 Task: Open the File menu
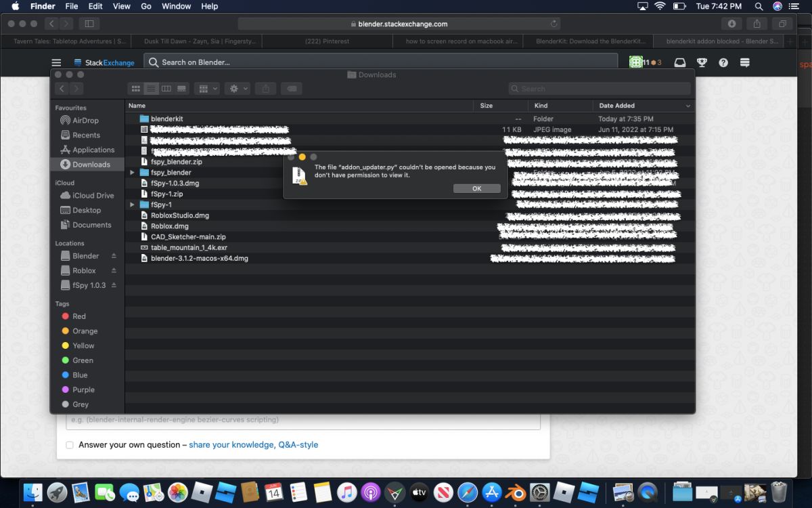pos(71,6)
